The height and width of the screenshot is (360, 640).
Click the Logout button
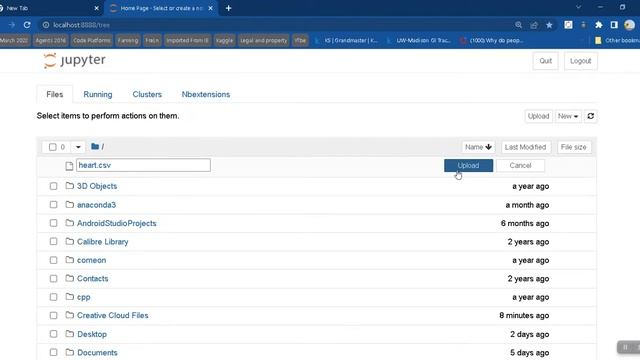(x=580, y=61)
